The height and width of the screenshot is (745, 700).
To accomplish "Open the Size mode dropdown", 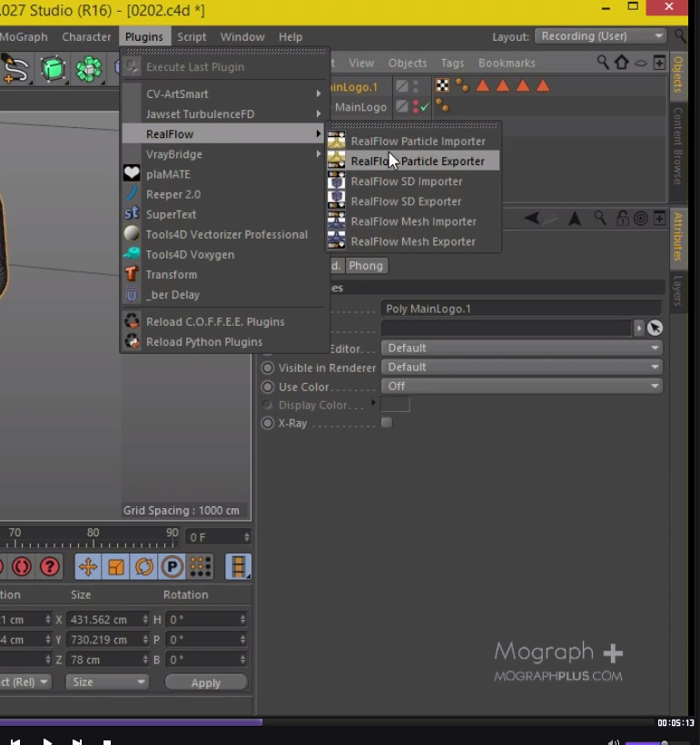I will 107,681.
